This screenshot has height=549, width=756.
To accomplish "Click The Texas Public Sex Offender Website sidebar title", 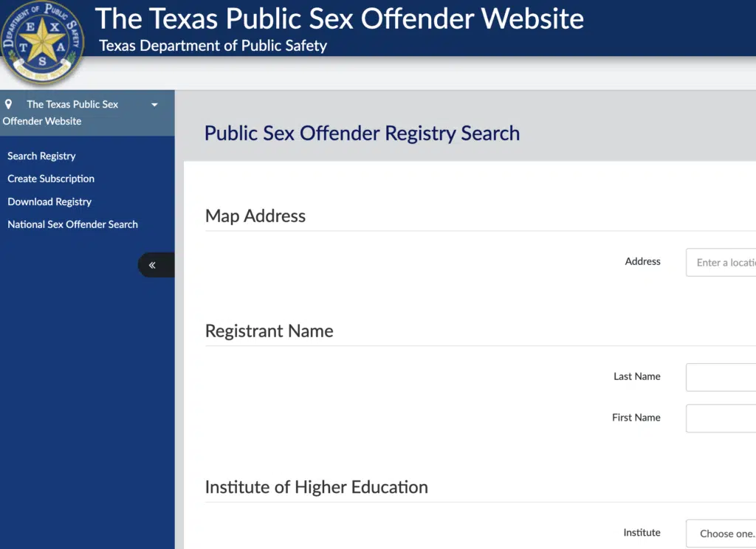I will coord(61,113).
